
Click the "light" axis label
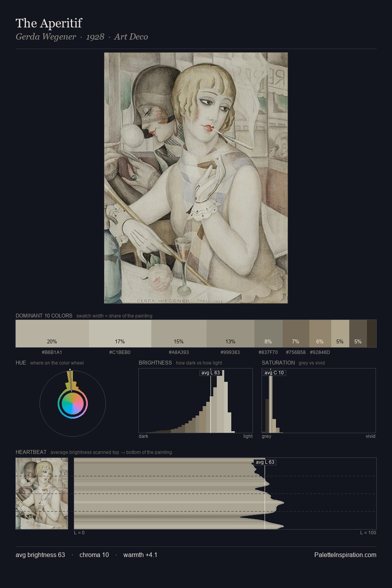pyautogui.click(x=248, y=436)
